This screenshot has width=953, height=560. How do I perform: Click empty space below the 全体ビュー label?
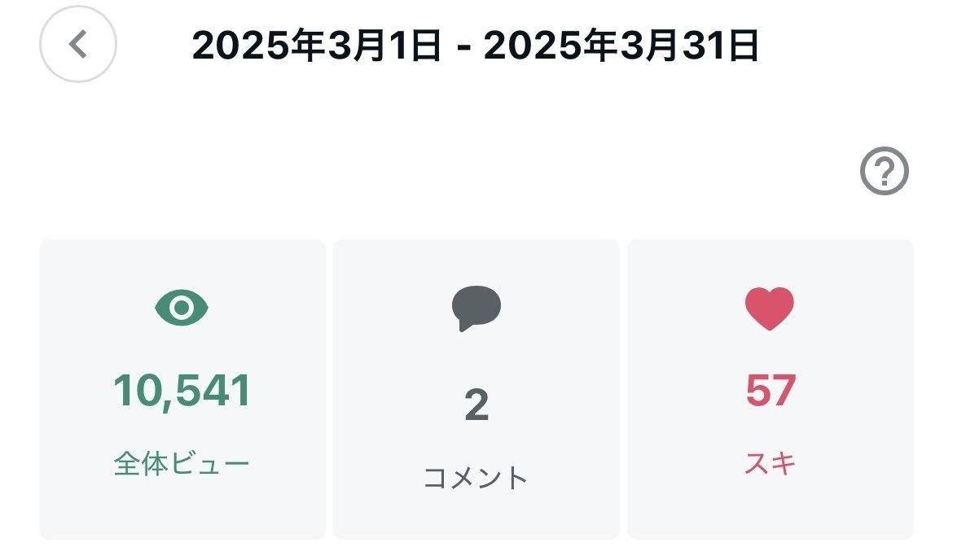tap(182, 511)
